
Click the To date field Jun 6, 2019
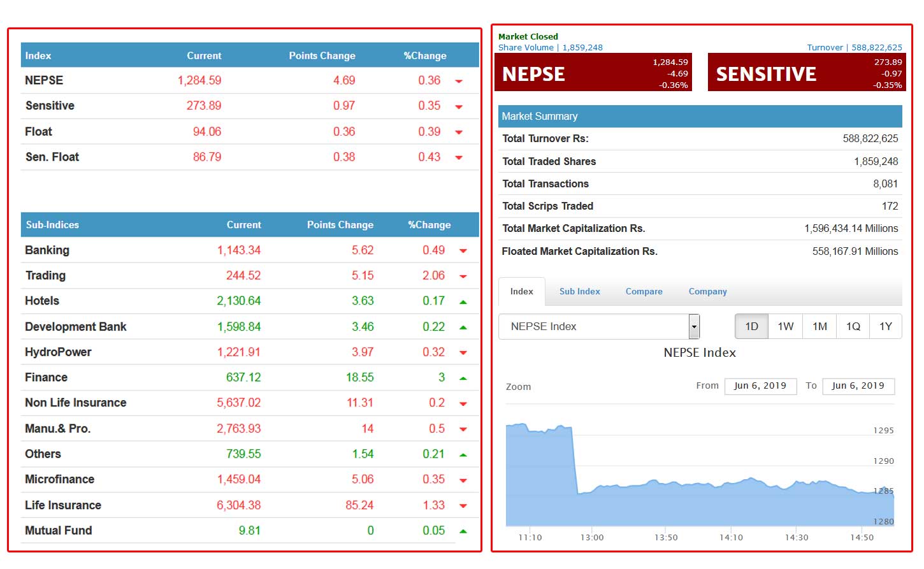[858, 386]
